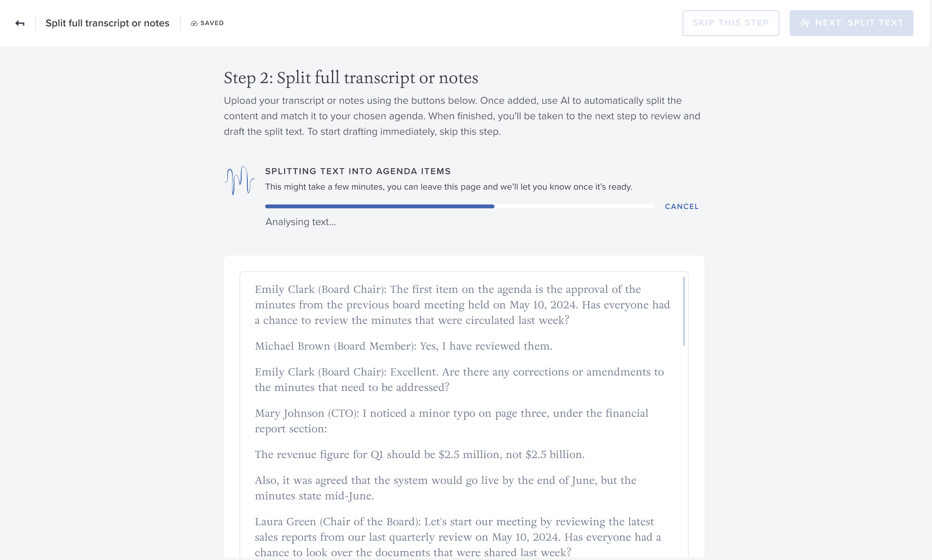932x560 pixels.
Task: Click the cloud saved status icon
Action: click(x=194, y=23)
